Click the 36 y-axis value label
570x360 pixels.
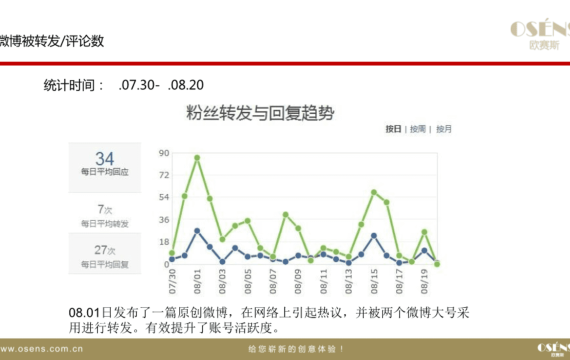pyautogui.click(x=164, y=220)
